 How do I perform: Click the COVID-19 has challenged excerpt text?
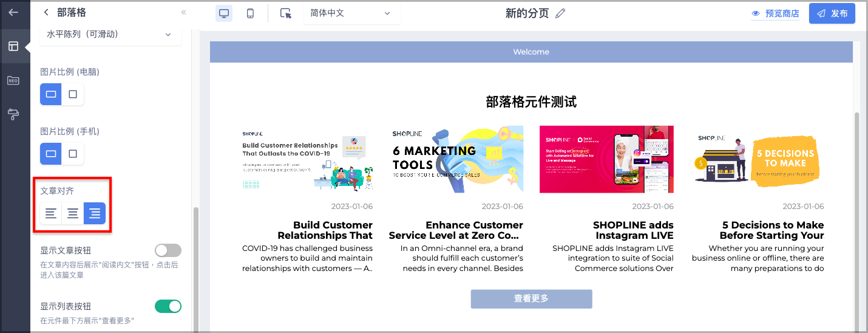[307, 258]
